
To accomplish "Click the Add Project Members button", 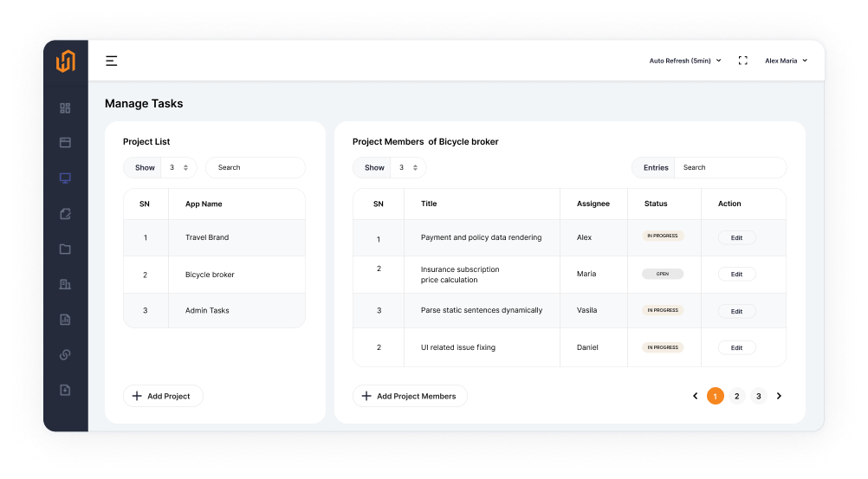I will click(x=409, y=396).
